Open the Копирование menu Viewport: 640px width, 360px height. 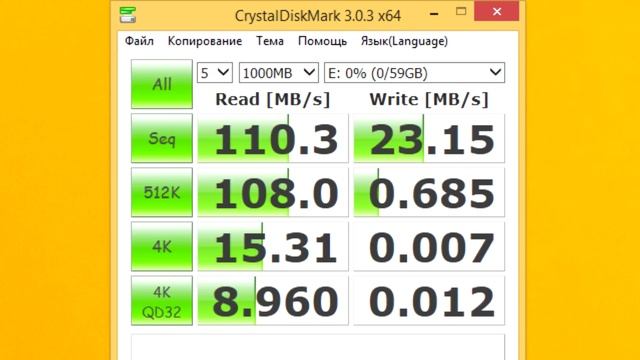(205, 41)
